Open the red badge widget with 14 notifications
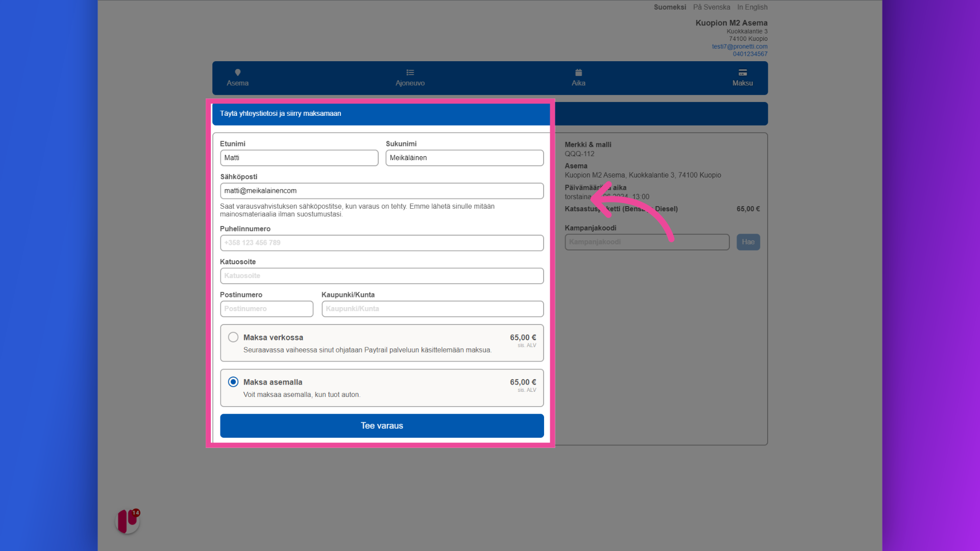The width and height of the screenshot is (980, 551). click(128, 521)
